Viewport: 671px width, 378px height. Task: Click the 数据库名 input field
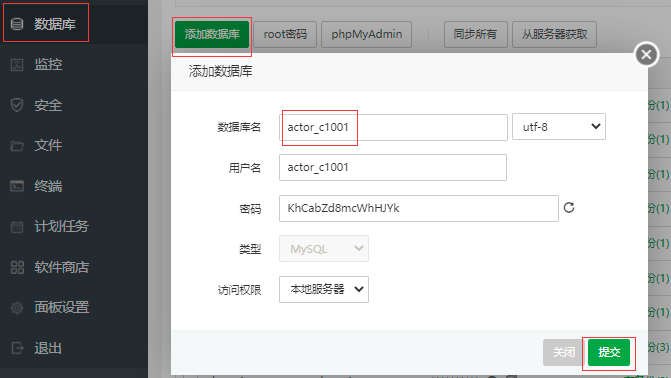393,127
